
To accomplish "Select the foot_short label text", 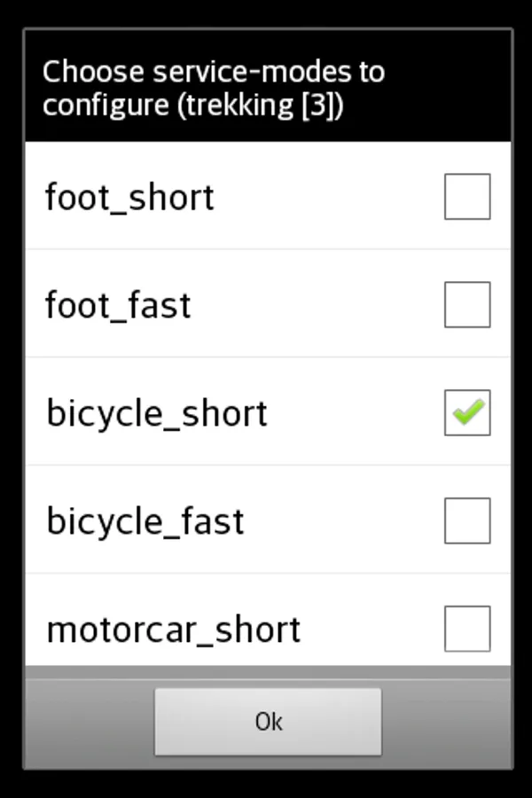I will [129, 196].
